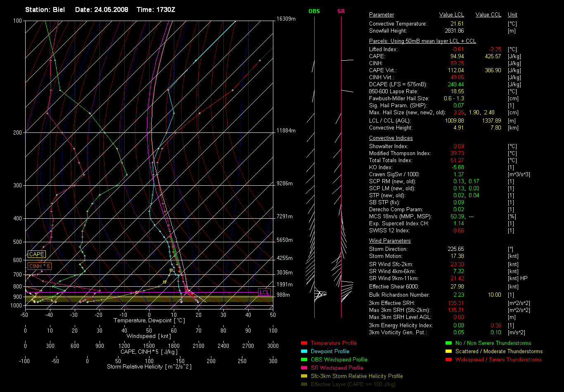Image resolution: width=564 pixels, height=392 pixels.
Task: Click the dark Effective Layer legend swatch
Action: 304,384
